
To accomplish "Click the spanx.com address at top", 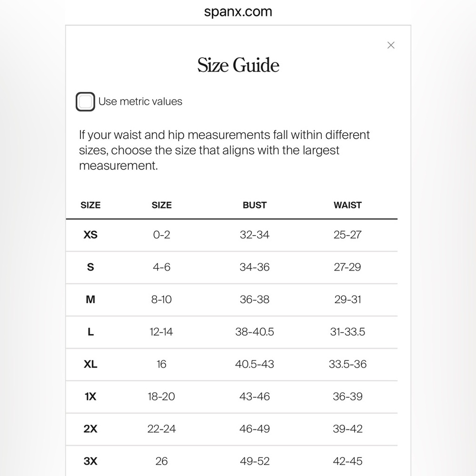I will 238,11.
